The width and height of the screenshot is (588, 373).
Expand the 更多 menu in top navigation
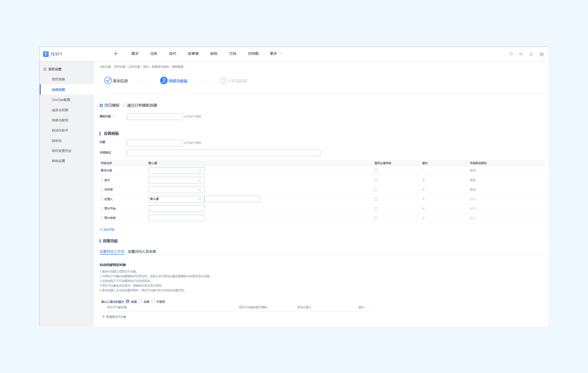click(x=276, y=53)
